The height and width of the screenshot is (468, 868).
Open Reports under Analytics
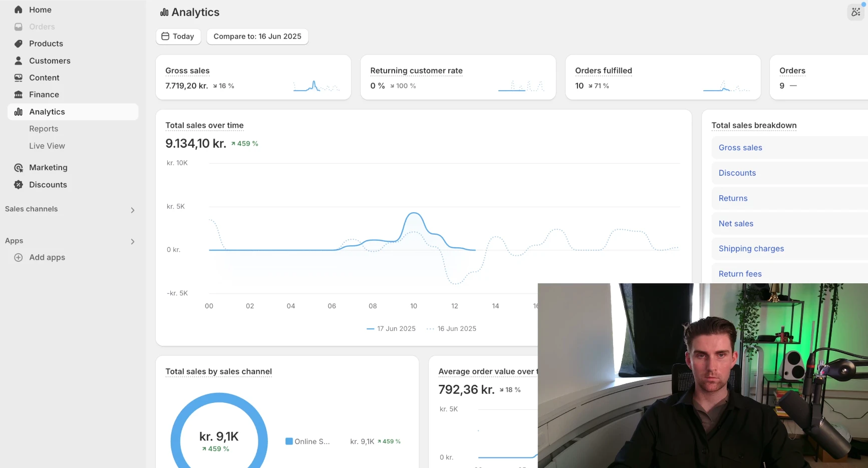(44, 129)
